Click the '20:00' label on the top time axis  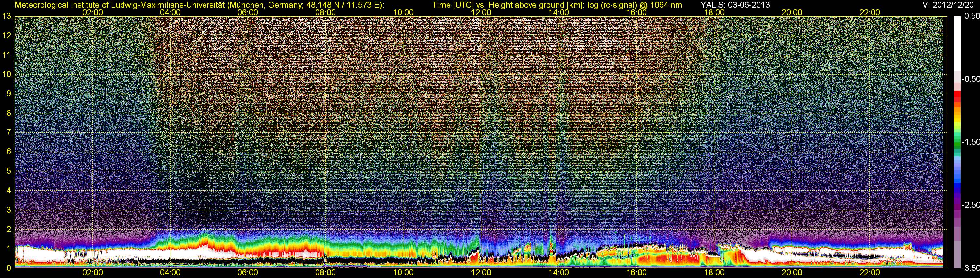click(x=792, y=12)
